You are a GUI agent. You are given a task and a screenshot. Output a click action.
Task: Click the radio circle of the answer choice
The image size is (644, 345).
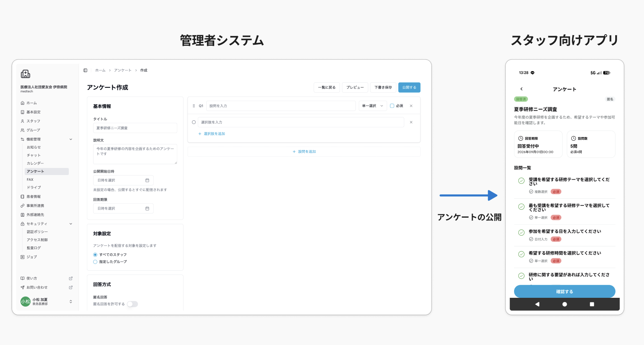(x=194, y=122)
